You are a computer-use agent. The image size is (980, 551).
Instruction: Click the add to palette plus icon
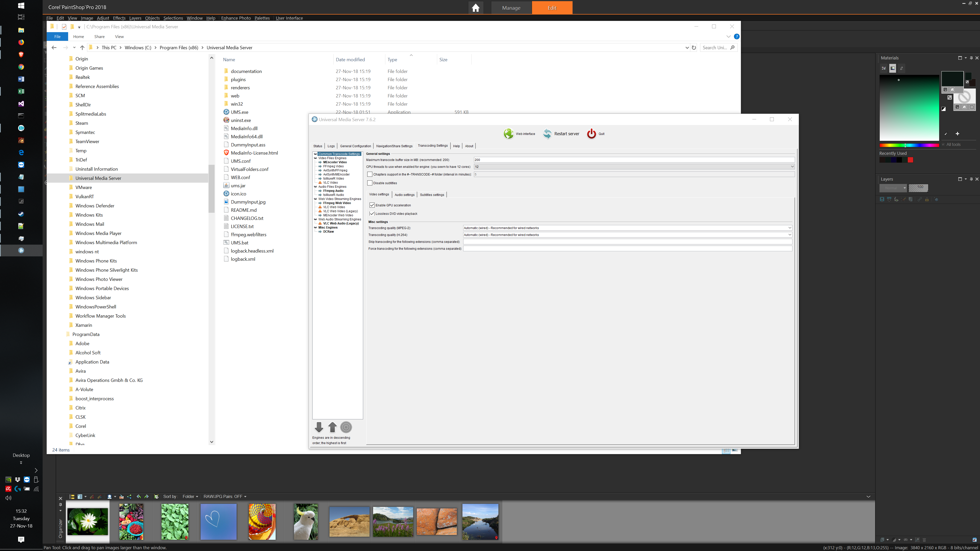pyautogui.click(x=957, y=134)
